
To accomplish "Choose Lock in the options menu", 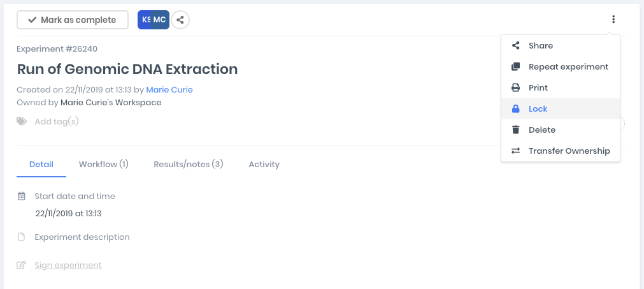I will [538, 109].
